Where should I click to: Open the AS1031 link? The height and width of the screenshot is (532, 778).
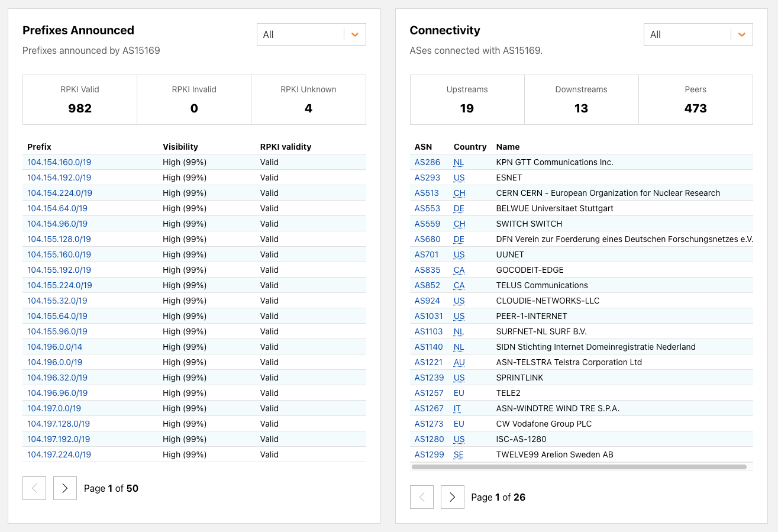point(428,316)
